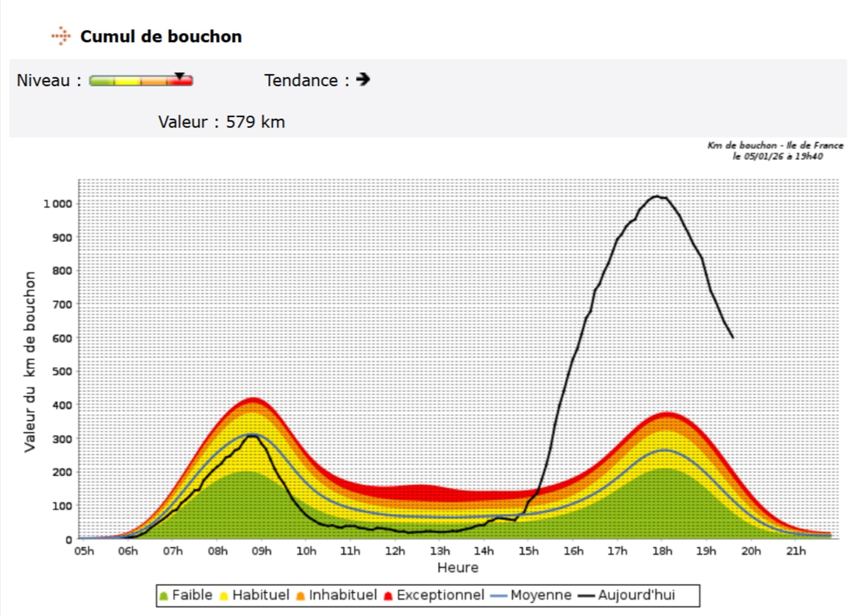Click the Heure axis title
The height and width of the screenshot is (616, 856).
tap(458, 568)
